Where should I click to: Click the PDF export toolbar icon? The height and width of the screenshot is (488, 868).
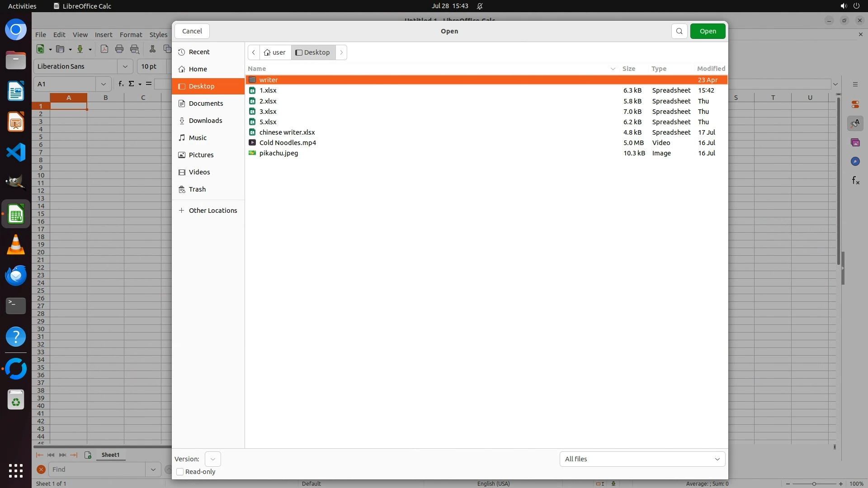tap(104, 49)
